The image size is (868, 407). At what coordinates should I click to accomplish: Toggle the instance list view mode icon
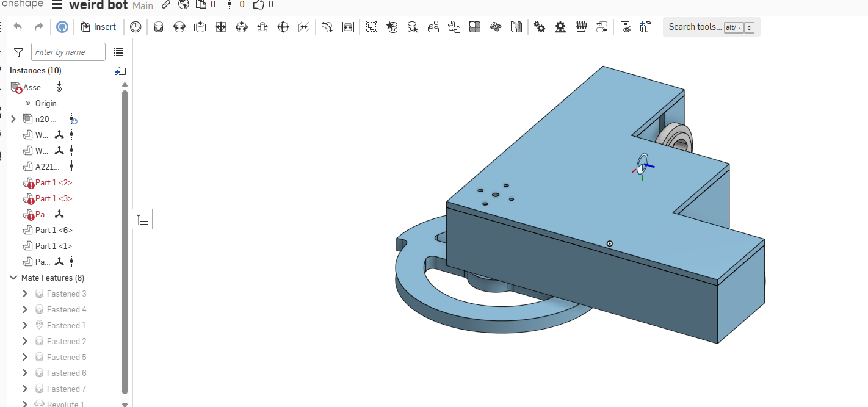point(118,52)
